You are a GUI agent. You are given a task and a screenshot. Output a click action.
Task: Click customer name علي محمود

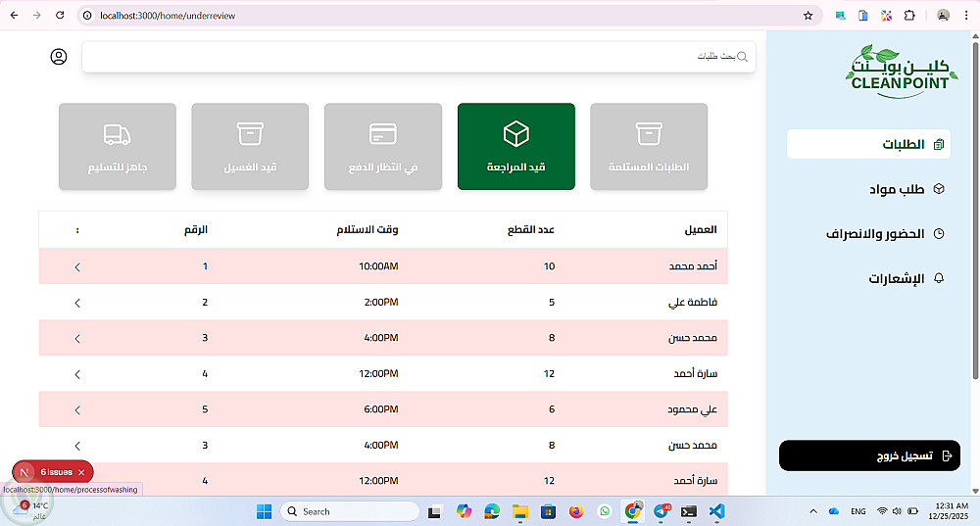pos(693,409)
